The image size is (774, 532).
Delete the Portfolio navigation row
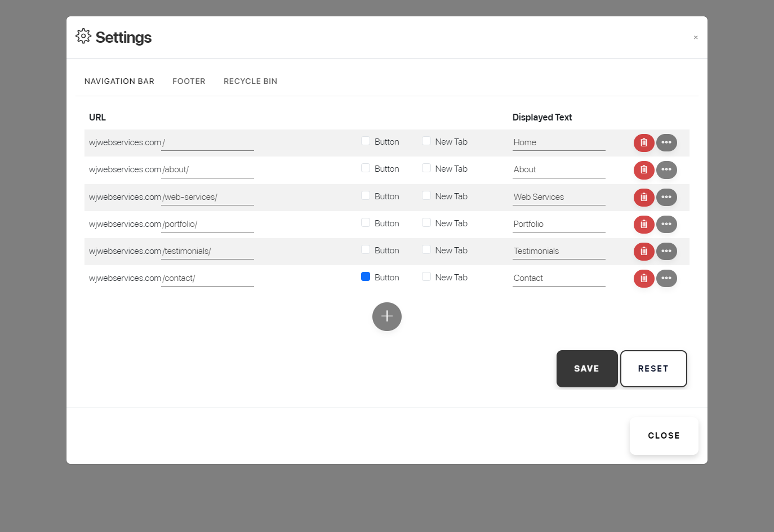pyautogui.click(x=644, y=225)
